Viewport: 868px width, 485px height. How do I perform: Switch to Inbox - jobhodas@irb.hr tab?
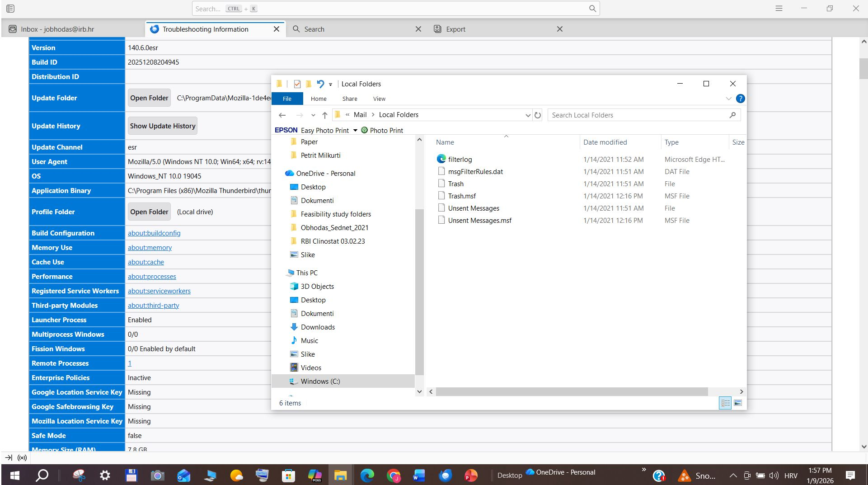point(57,29)
